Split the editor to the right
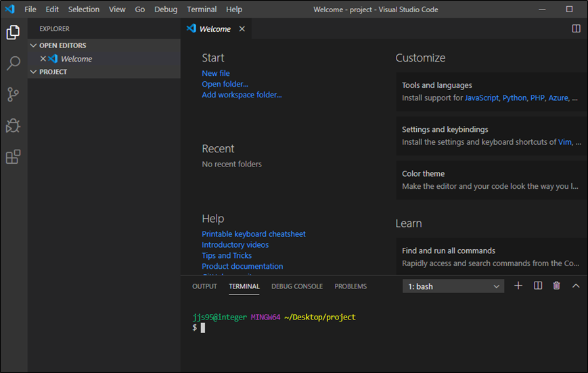The image size is (588, 373). point(576,28)
